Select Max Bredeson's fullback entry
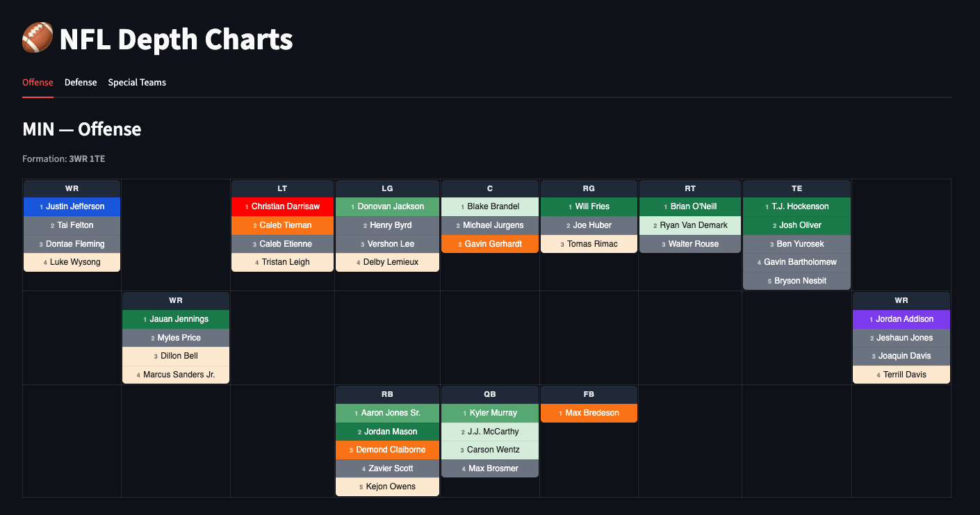 (x=589, y=413)
